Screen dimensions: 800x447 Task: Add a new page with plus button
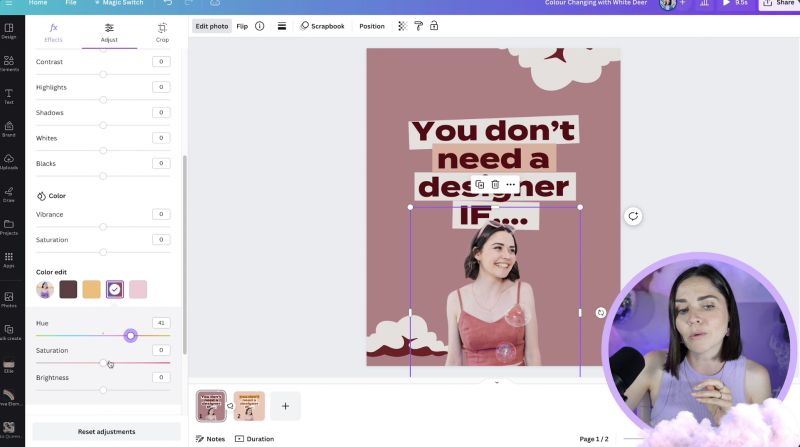285,406
